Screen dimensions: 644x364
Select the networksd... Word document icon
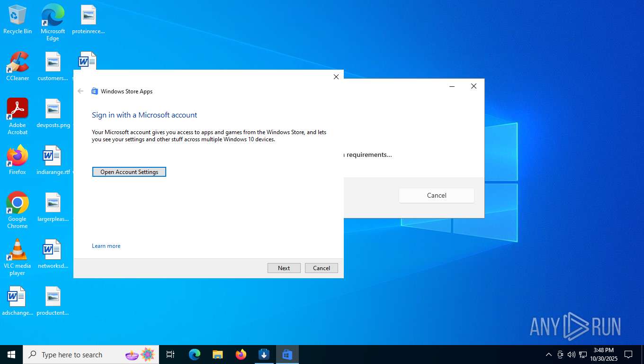[53, 254]
